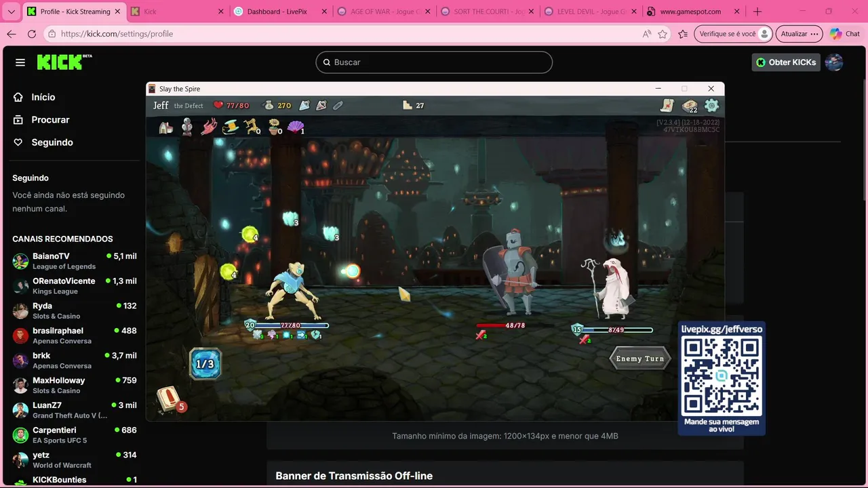This screenshot has height=488, width=868.
Task: Add this page to favorites star
Action: coord(663,34)
